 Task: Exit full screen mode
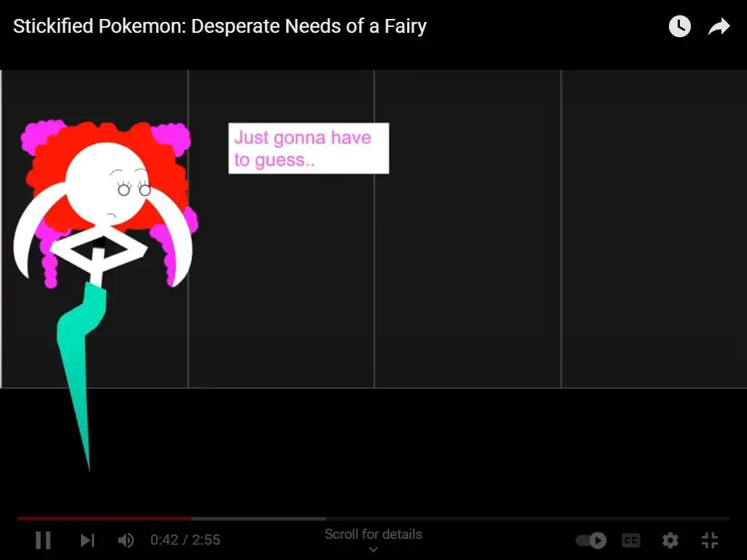[709, 540]
